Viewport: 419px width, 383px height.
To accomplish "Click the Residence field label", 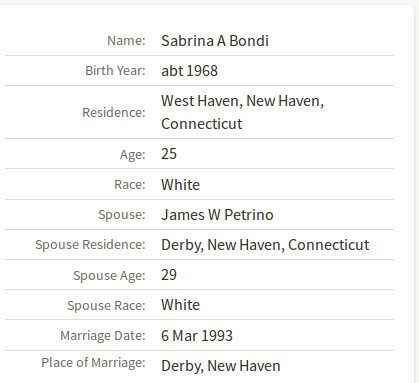I will pos(114,113).
